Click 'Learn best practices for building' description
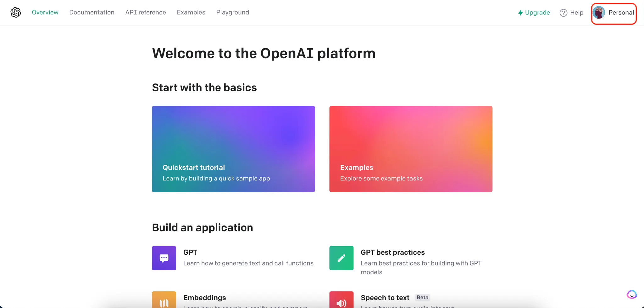Image resolution: width=644 pixels, height=308 pixels. click(421, 267)
